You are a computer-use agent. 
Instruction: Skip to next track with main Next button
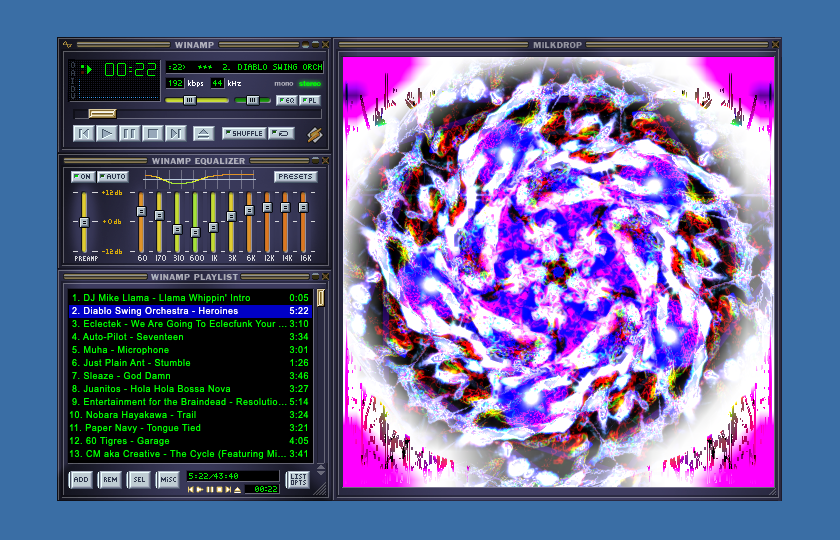click(175, 133)
